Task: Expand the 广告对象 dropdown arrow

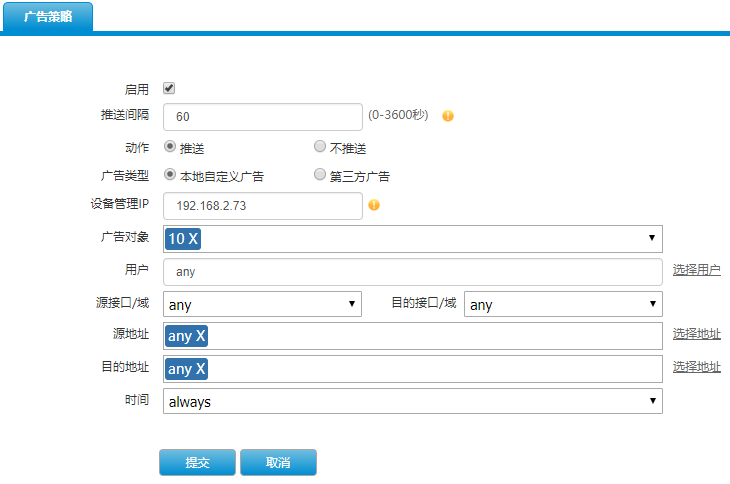Action: pos(652,238)
